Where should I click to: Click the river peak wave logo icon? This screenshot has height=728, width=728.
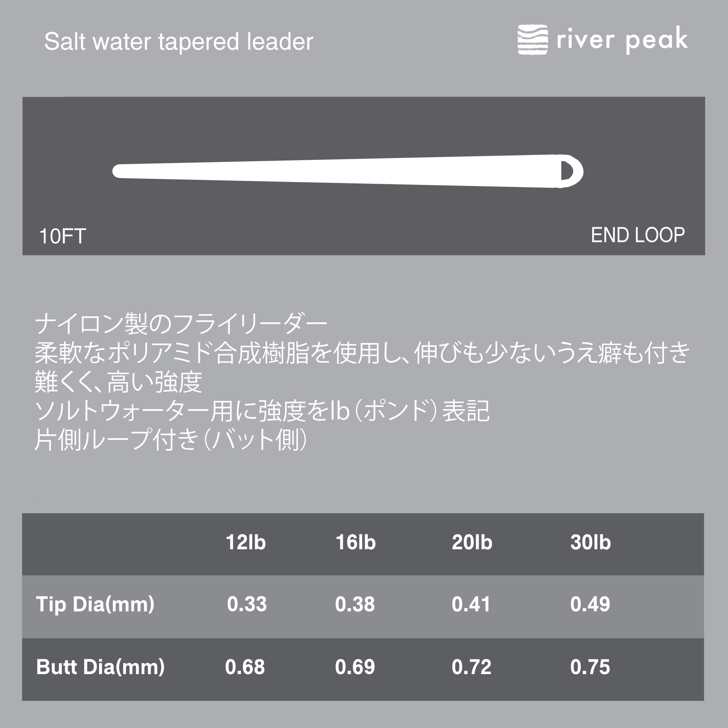[533, 40]
